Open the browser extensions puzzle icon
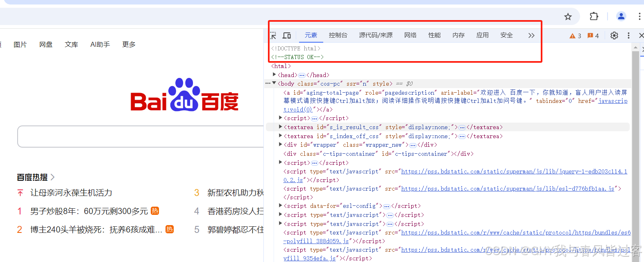 [x=594, y=16]
